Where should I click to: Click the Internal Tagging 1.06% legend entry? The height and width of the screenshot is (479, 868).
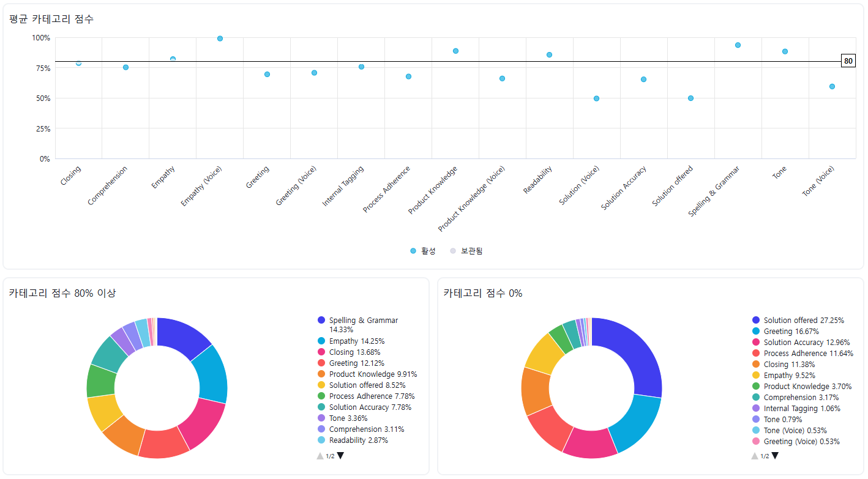pyautogui.click(x=801, y=409)
